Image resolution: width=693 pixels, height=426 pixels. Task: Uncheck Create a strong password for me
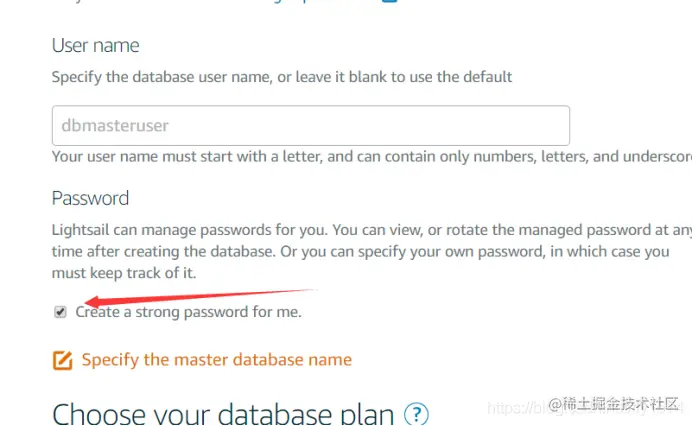point(60,312)
